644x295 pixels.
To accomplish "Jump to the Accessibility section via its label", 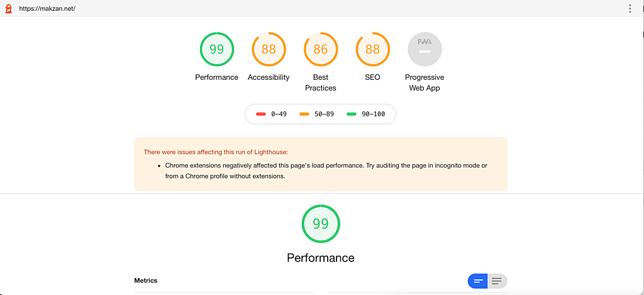I will [269, 77].
